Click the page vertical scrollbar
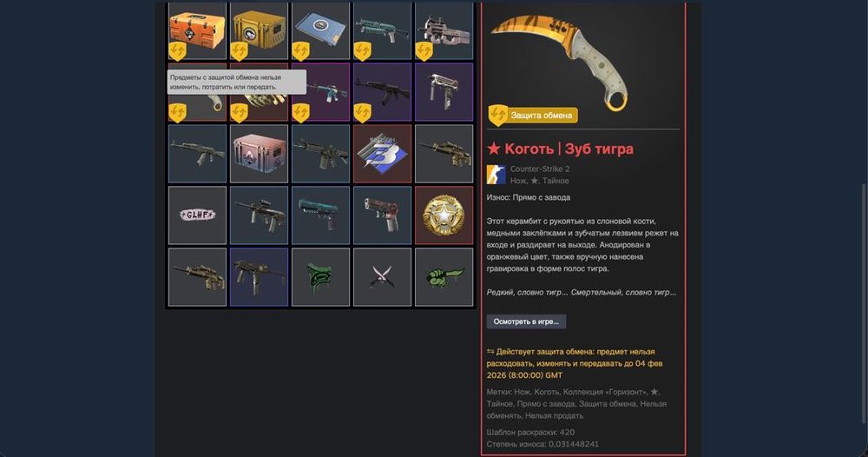 coord(863,305)
